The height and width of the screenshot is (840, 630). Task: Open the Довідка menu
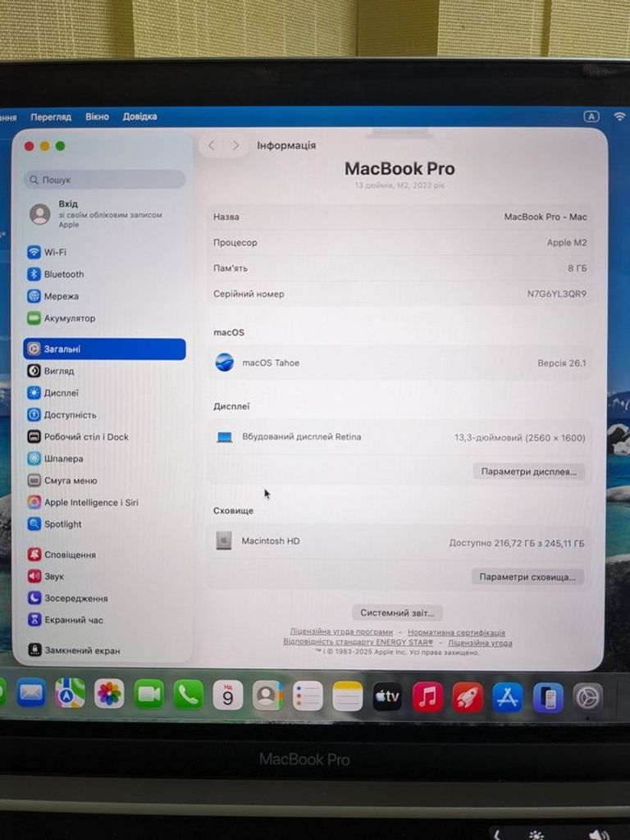click(x=139, y=116)
